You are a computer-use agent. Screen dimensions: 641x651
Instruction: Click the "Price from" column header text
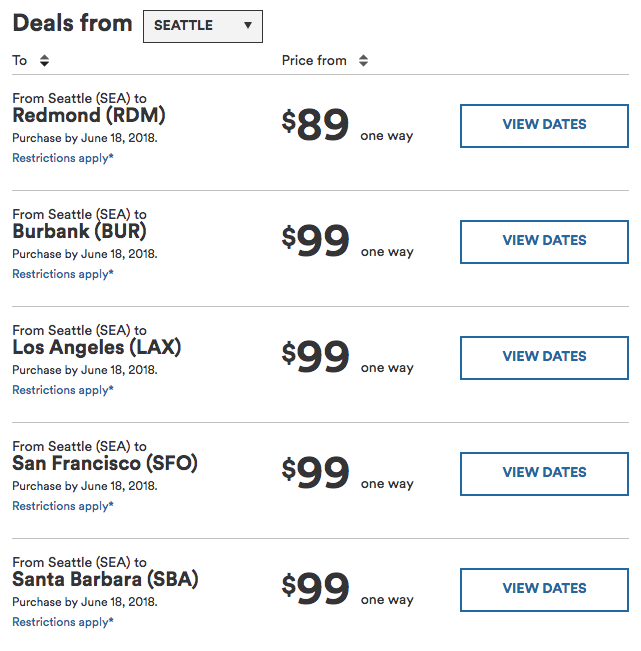click(314, 61)
